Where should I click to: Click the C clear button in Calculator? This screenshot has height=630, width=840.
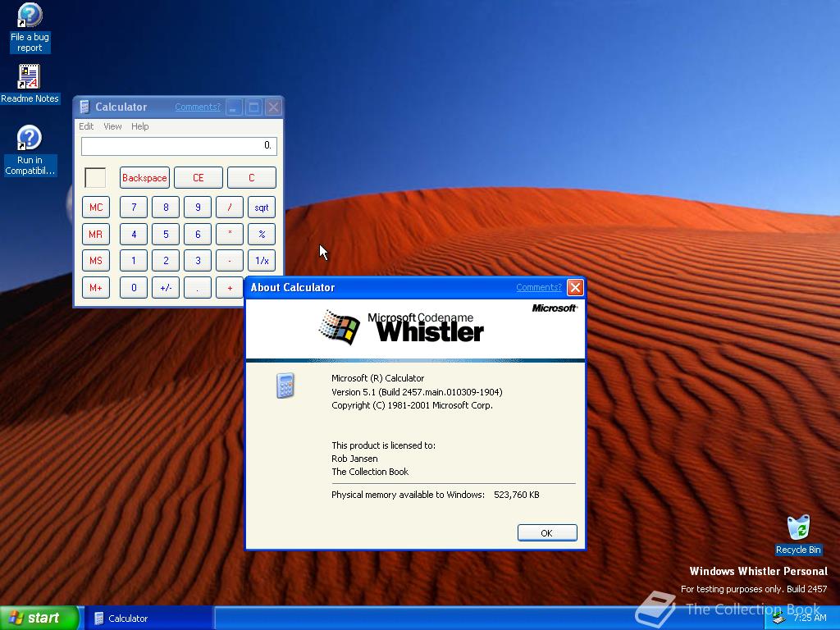tap(252, 178)
